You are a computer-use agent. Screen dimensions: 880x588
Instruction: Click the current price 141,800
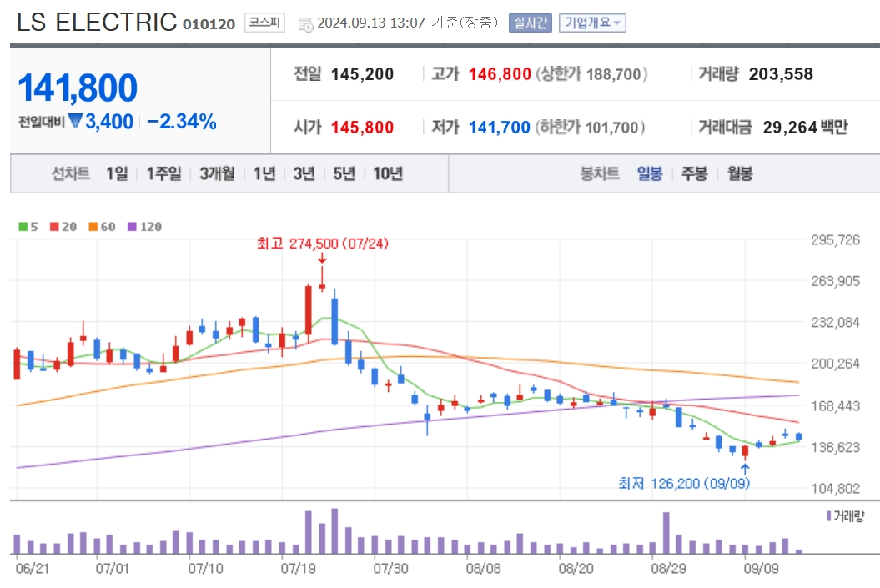(78, 88)
